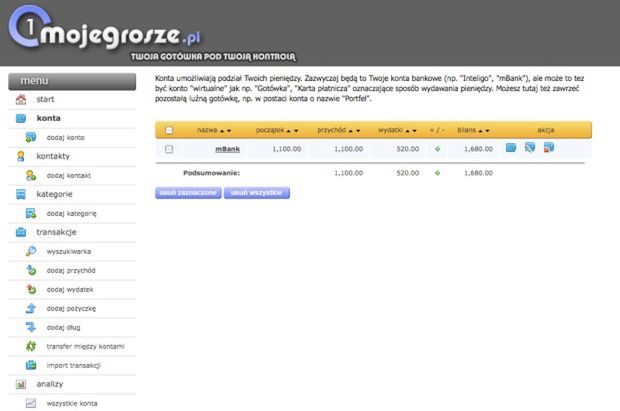This screenshot has width=620, height=411.
Task: Click the dodaj kontakt icon
Action: click(31, 175)
